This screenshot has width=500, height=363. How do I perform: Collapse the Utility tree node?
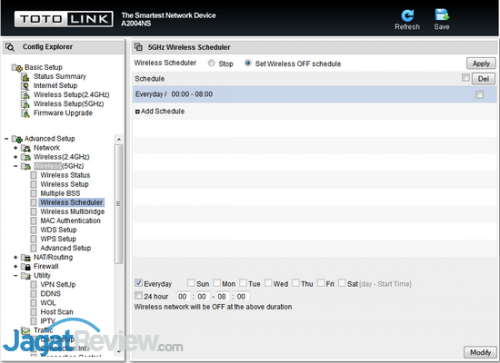coord(15,276)
